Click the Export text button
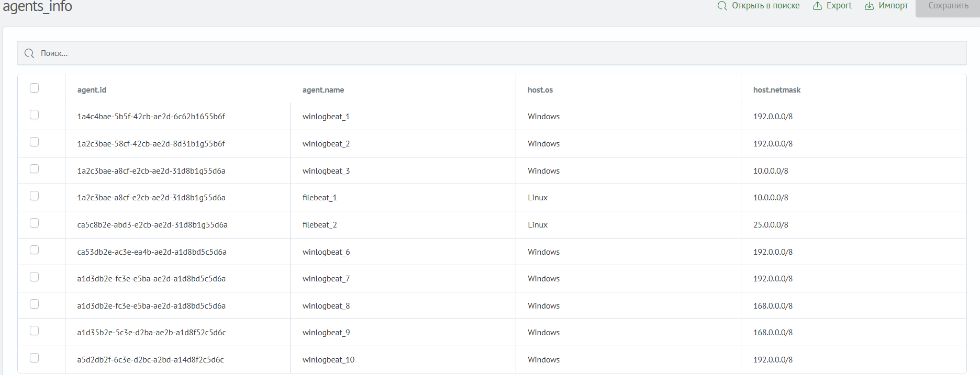The height and width of the screenshot is (375, 980). 839,6
